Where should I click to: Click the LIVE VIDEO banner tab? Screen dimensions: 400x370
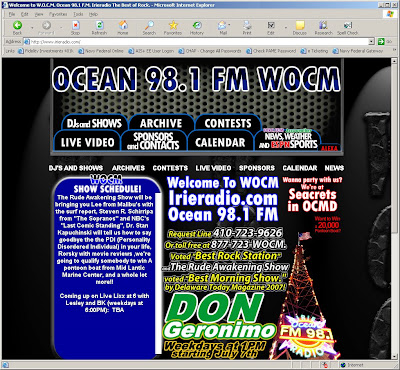click(88, 142)
